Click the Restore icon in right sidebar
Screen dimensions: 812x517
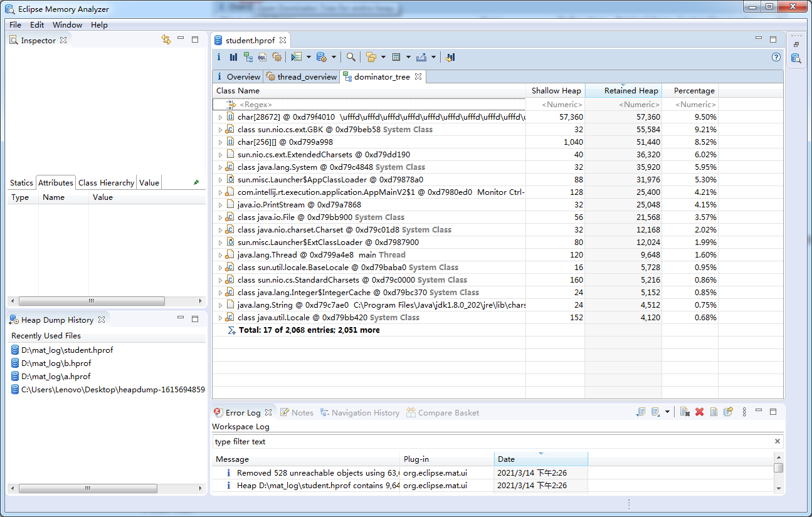tap(796, 44)
